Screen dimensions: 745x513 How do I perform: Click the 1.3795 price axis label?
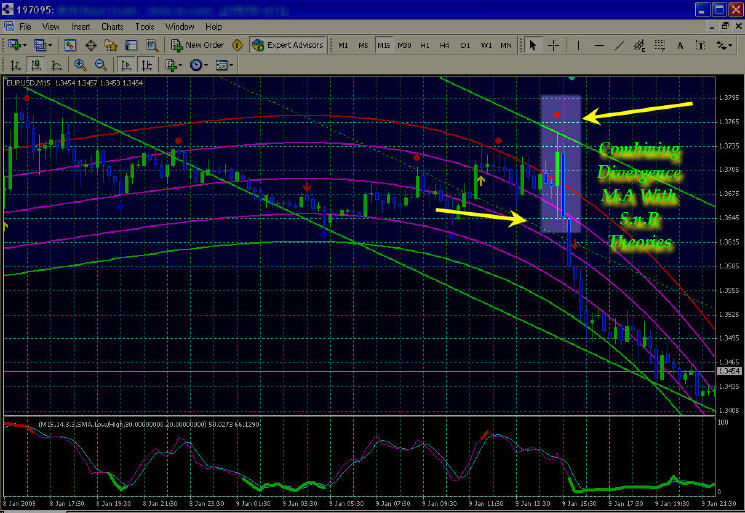click(x=728, y=97)
